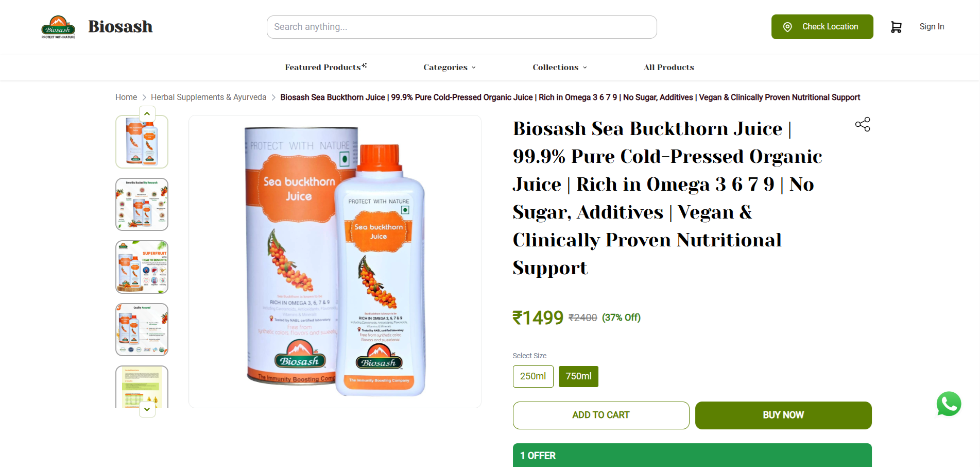The image size is (980, 467).
Task: Click the share product icon
Action: coord(863,124)
